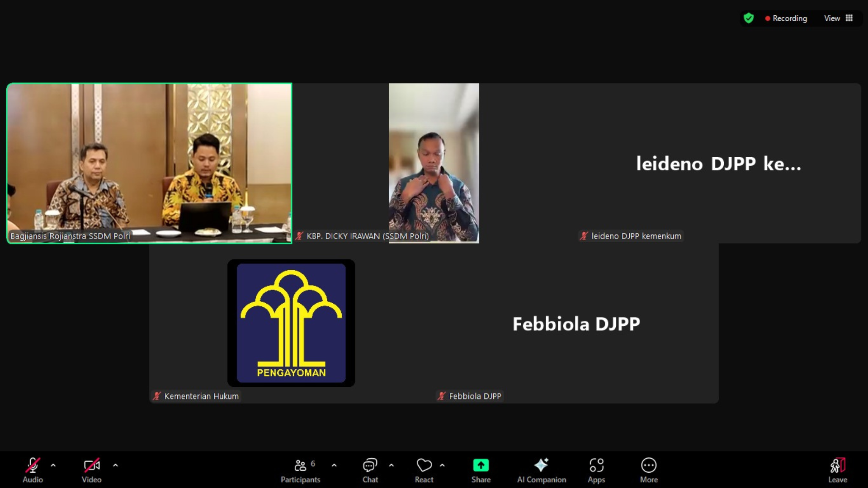The width and height of the screenshot is (868, 488).
Task: Click the green Share screen button
Action: coord(481,470)
